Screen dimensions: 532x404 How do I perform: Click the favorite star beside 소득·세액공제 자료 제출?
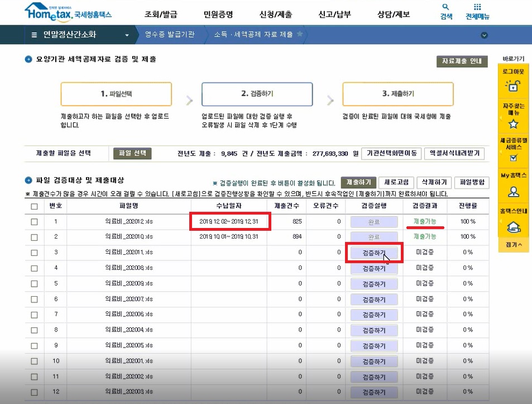[300, 35]
